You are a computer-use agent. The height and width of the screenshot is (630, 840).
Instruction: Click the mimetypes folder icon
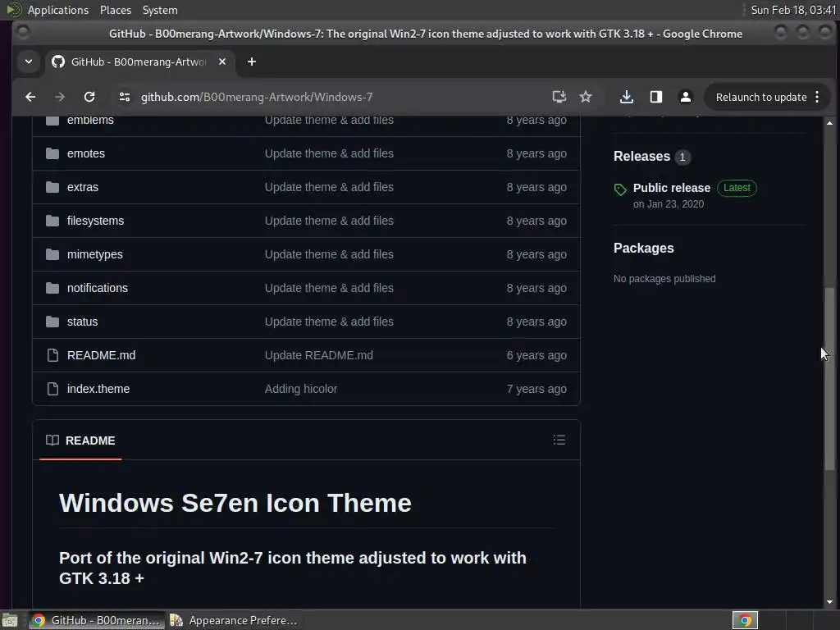click(52, 254)
